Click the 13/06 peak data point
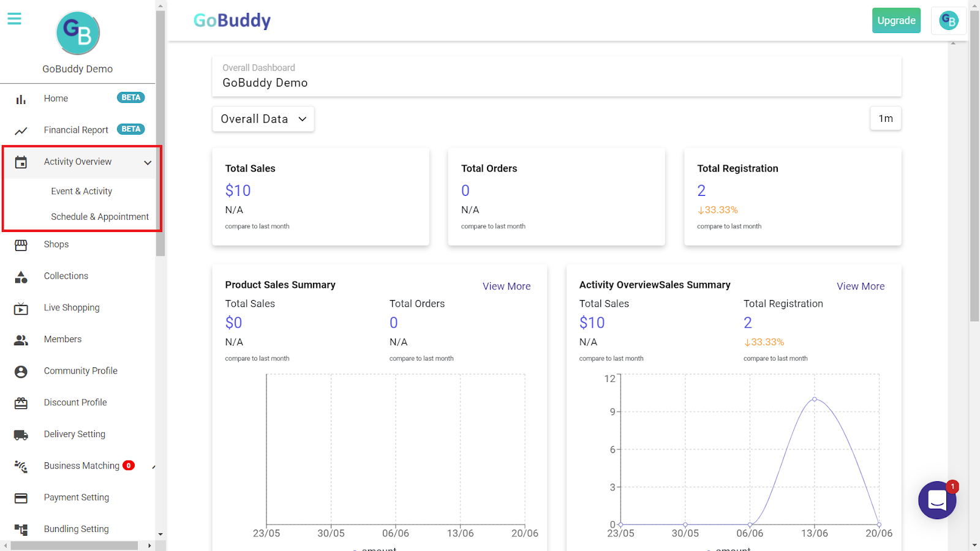 click(815, 399)
